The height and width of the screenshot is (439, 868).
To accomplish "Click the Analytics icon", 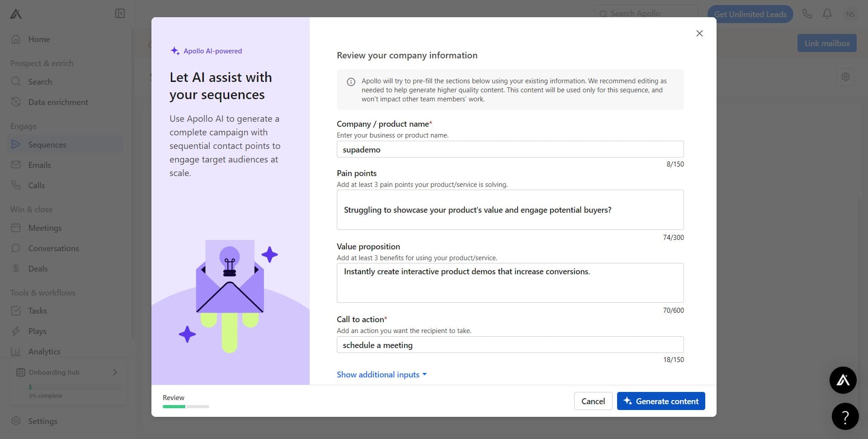I will 16,351.
